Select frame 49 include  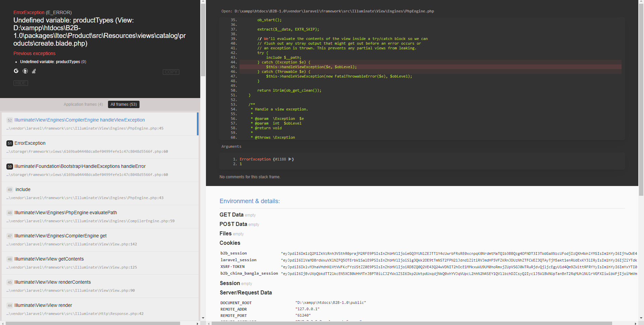(100, 193)
